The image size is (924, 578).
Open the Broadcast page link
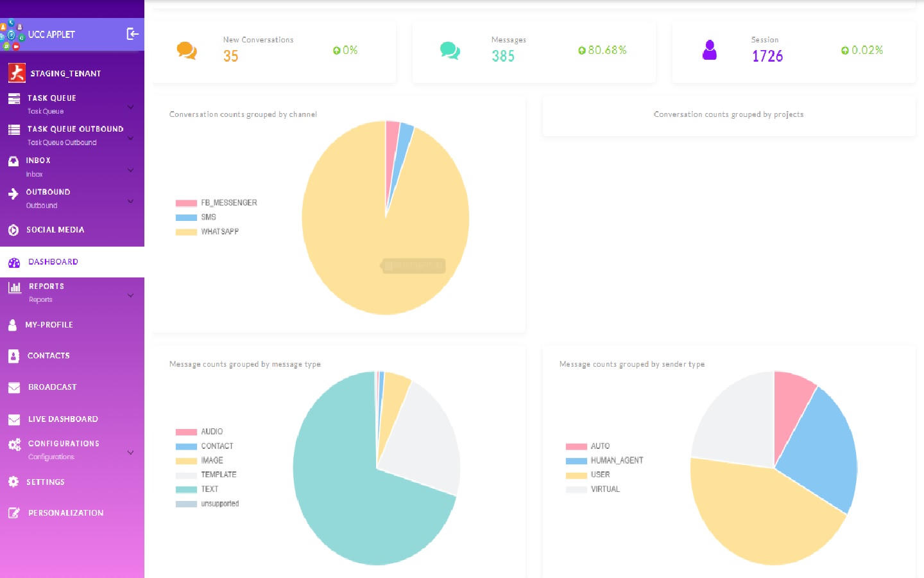tap(52, 387)
